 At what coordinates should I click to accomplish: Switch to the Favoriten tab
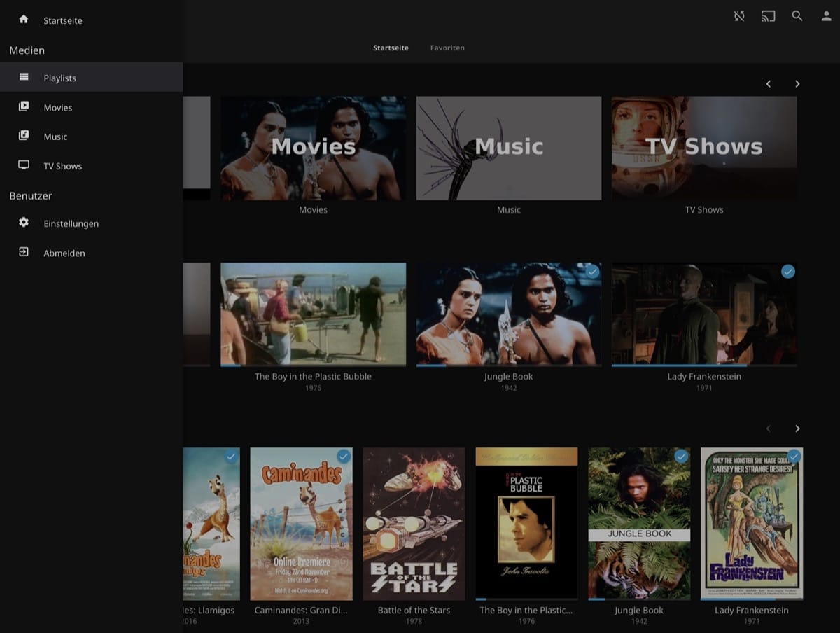(x=447, y=48)
